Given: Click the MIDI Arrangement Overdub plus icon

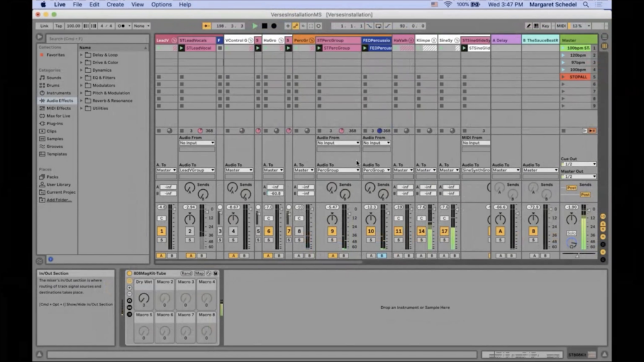Looking at the screenshot, I should pyautogui.click(x=287, y=26).
